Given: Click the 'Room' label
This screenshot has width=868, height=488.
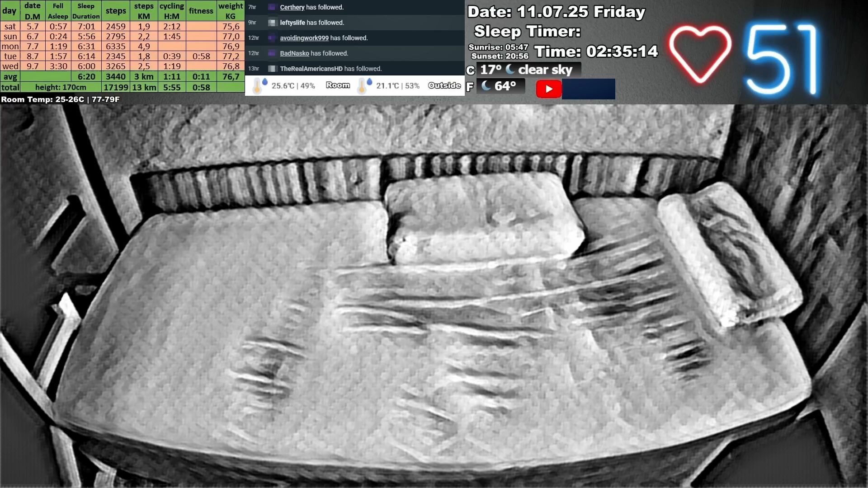Looking at the screenshot, I should coord(338,85).
